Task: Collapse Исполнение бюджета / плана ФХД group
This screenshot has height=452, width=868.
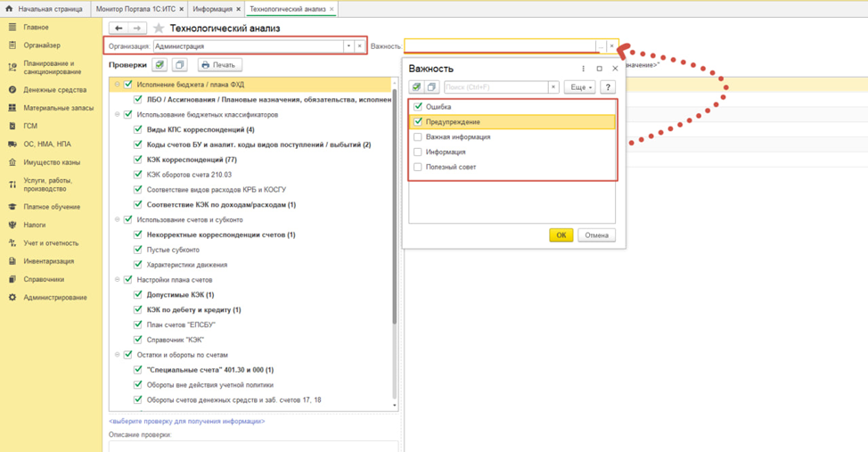Action: click(118, 84)
